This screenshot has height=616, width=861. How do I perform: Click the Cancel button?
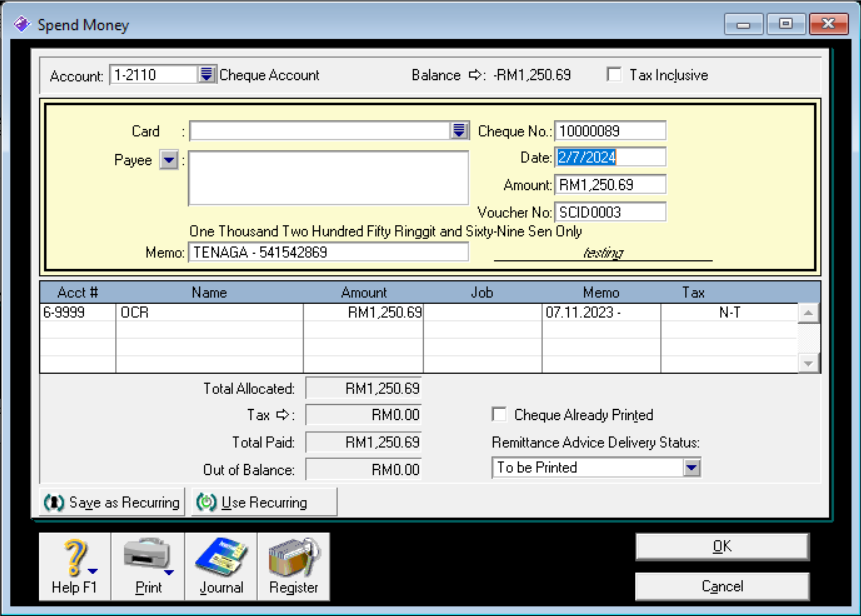[721, 586]
